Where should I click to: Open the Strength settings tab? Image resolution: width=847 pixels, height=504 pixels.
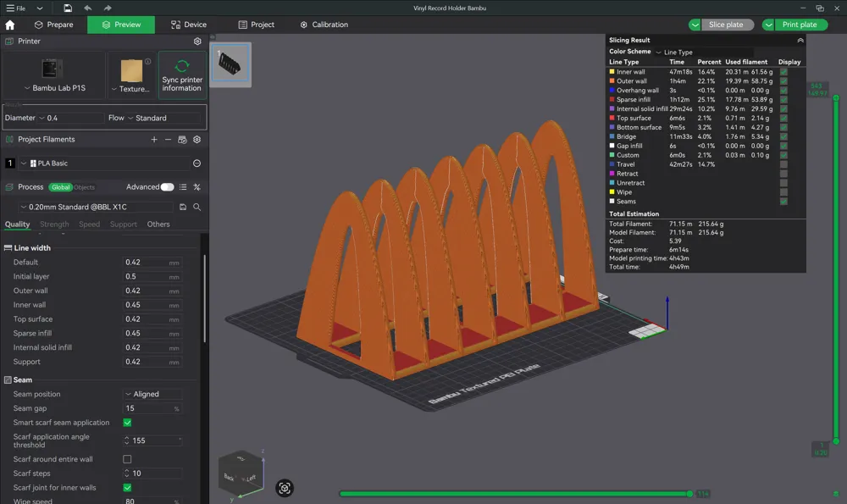[54, 224]
